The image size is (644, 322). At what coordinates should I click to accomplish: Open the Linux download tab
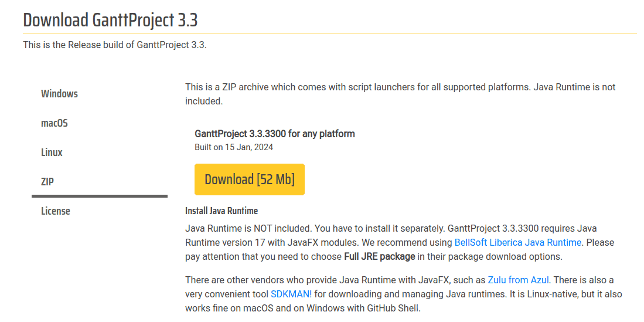pyautogui.click(x=52, y=152)
